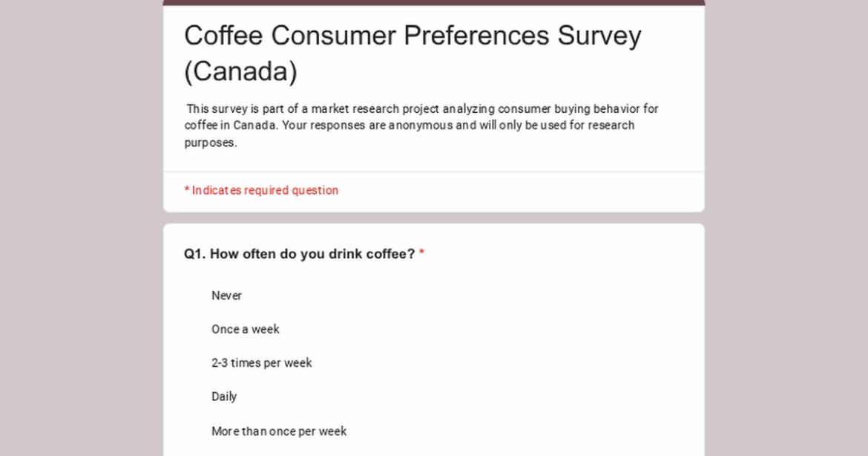The width and height of the screenshot is (868, 456).
Task: Choose "More than once per week"
Action: pos(279,431)
